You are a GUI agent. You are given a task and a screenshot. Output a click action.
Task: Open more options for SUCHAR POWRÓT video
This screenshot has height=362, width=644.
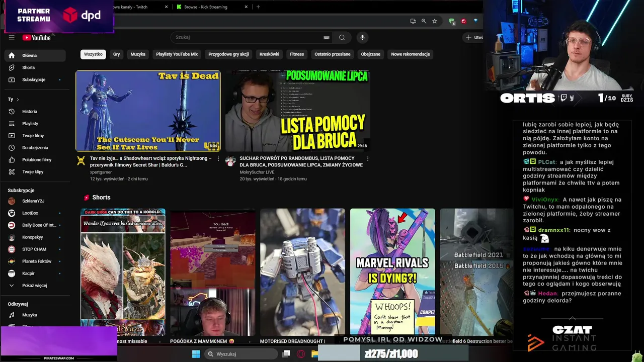(x=368, y=159)
